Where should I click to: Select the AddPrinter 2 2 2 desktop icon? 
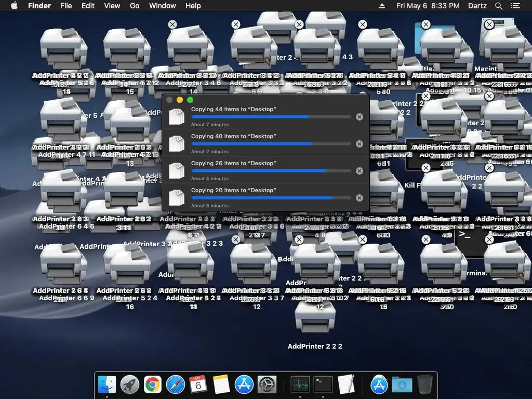pyautogui.click(x=315, y=317)
